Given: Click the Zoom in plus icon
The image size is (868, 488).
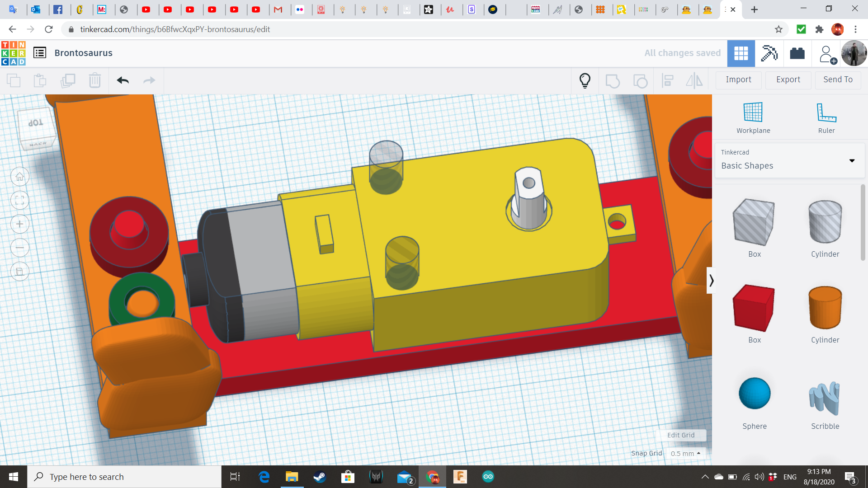Looking at the screenshot, I should tap(20, 224).
